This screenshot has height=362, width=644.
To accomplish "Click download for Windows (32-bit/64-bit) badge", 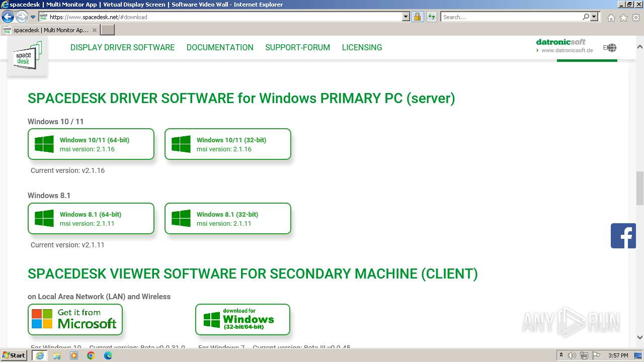I will point(243,319).
